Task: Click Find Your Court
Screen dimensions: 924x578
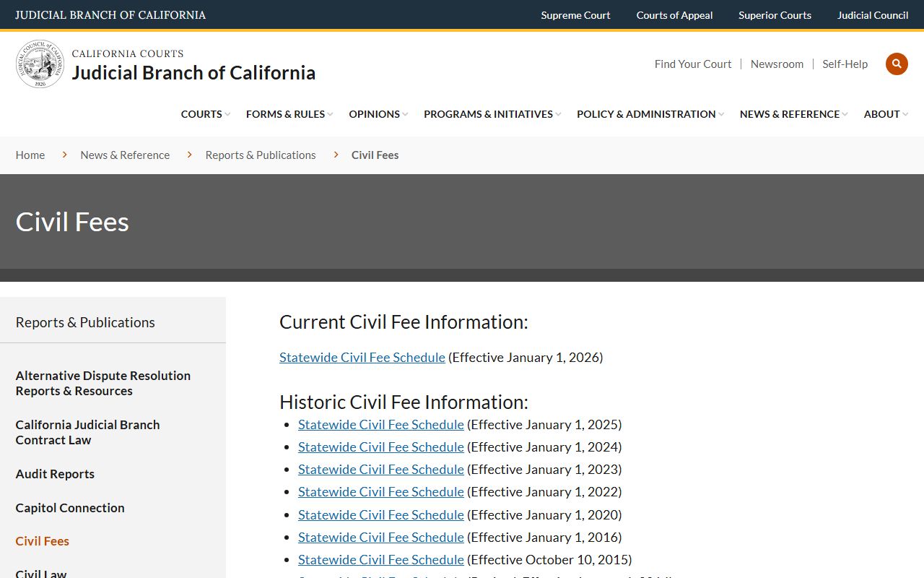Action: pos(693,64)
